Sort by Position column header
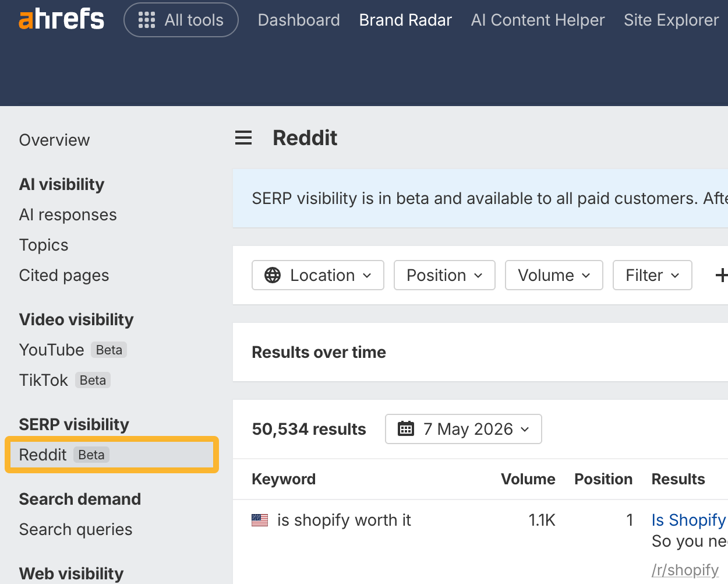The height and width of the screenshot is (584, 728). pos(603,479)
